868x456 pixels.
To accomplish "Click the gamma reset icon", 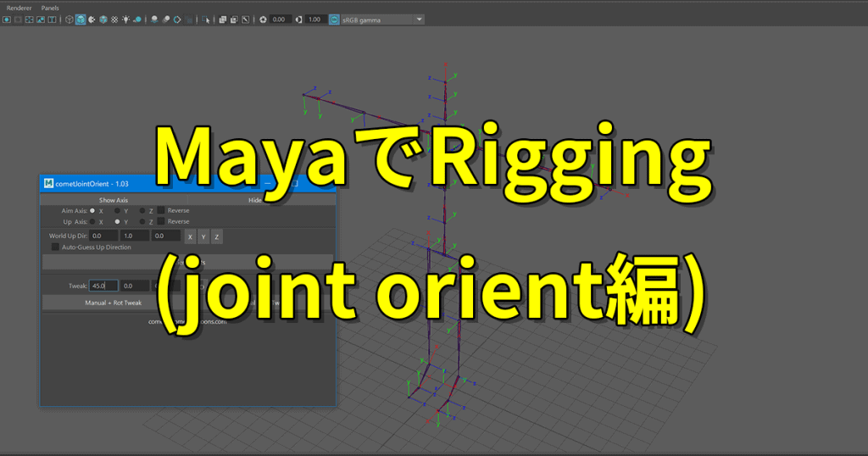I will [x=298, y=19].
